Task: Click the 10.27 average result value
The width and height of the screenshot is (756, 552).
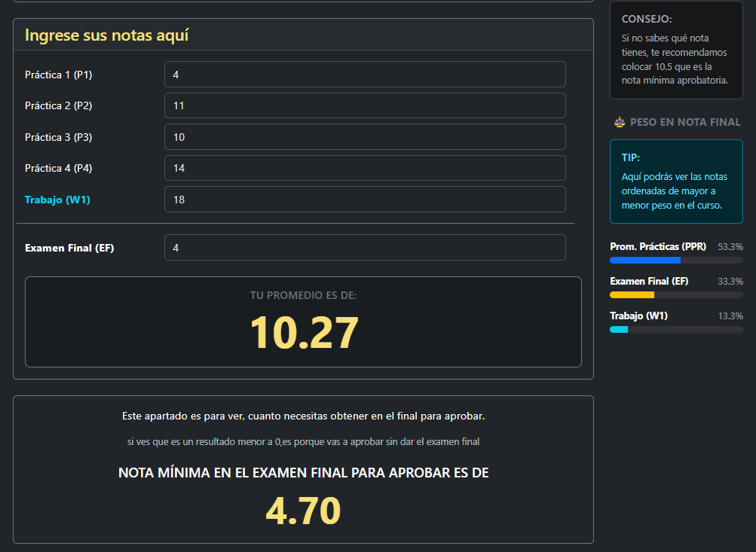Action: click(303, 333)
